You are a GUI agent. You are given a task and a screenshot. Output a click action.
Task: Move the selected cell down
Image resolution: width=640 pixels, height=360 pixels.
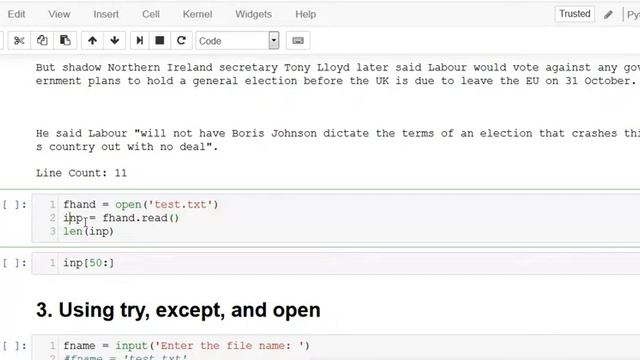tap(115, 40)
